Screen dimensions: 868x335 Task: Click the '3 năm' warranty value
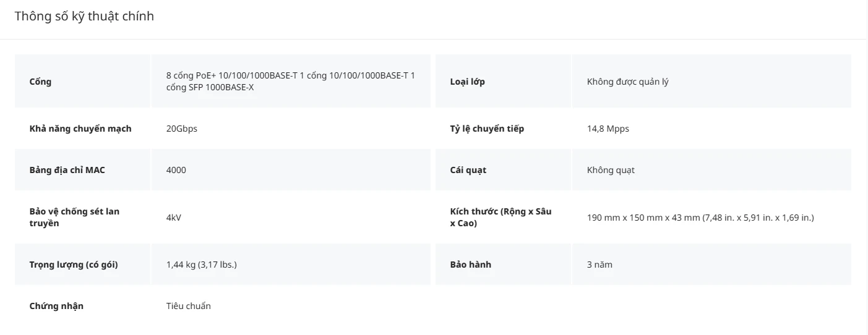click(x=599, y=265)
